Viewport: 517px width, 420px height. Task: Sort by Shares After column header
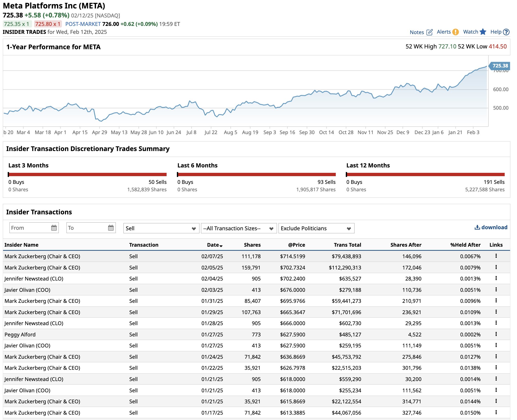406,245
